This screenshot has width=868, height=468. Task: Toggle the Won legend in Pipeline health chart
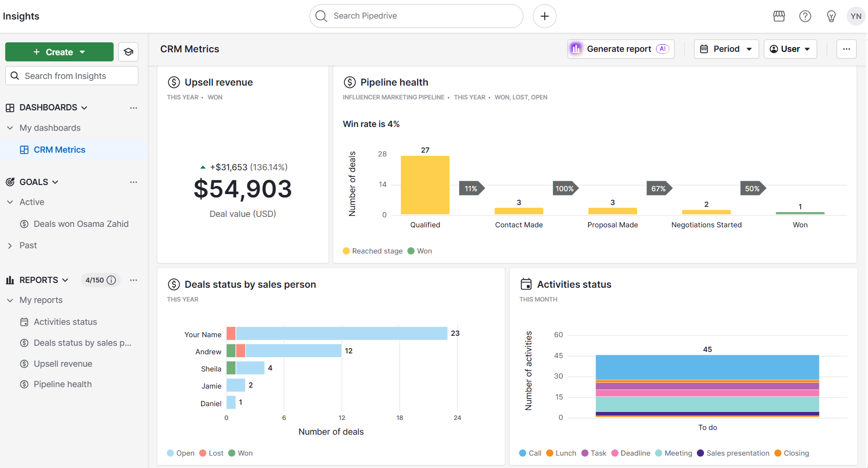(419, 251)
